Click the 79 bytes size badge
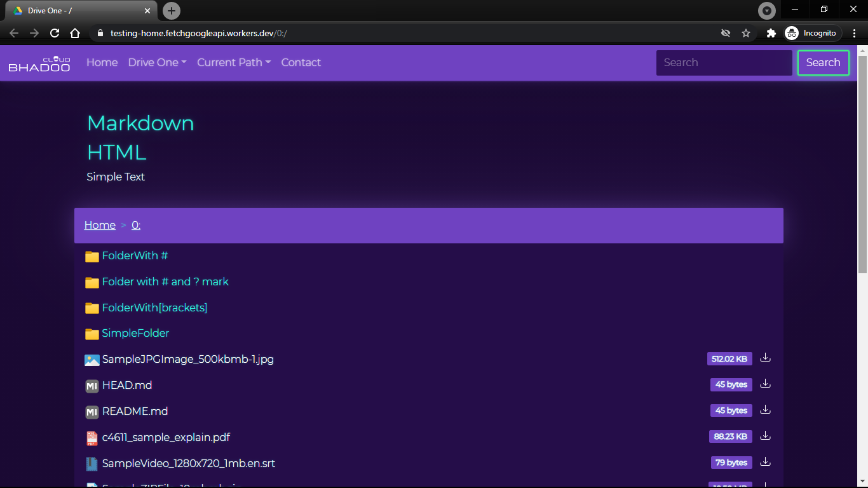The height and width of the screenshot is (488, 868). coord(731,463)
